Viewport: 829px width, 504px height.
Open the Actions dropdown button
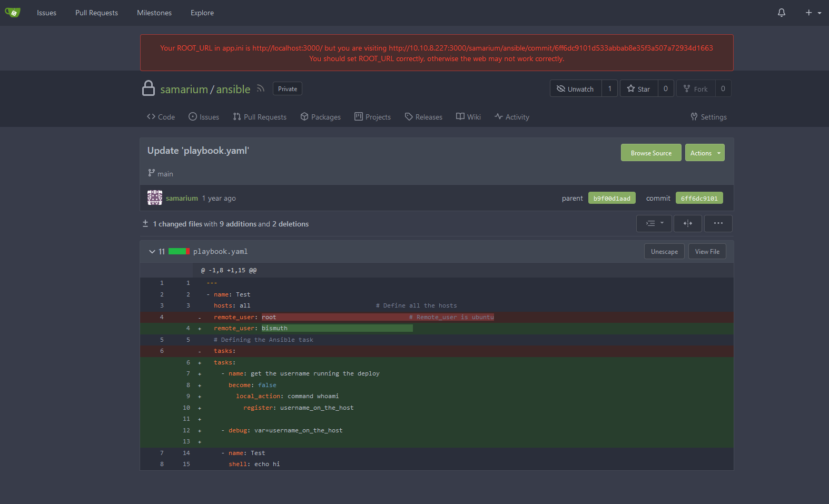(705, 153)
